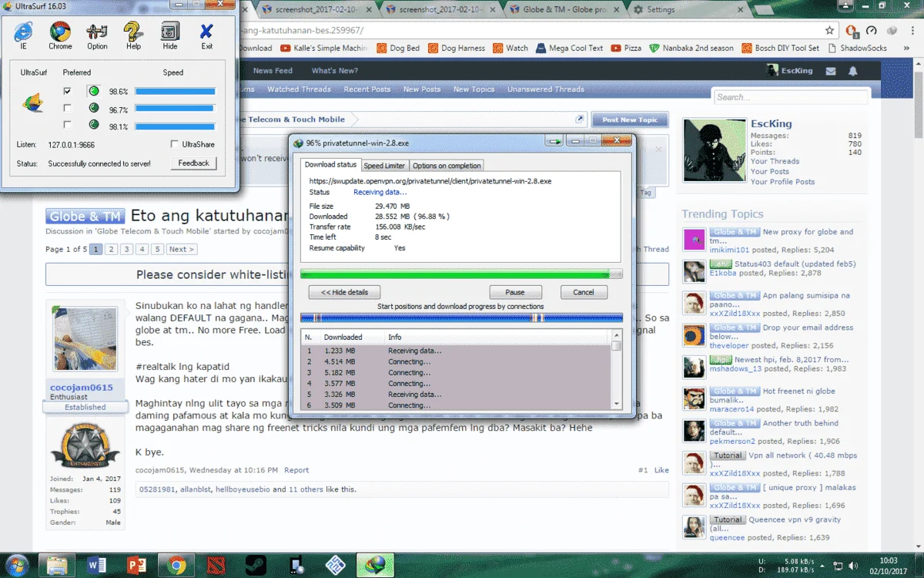Hide the UltraSurf window with the Hide icon
The height and width of the screenshot is (578, 924).
pos(169,35)
